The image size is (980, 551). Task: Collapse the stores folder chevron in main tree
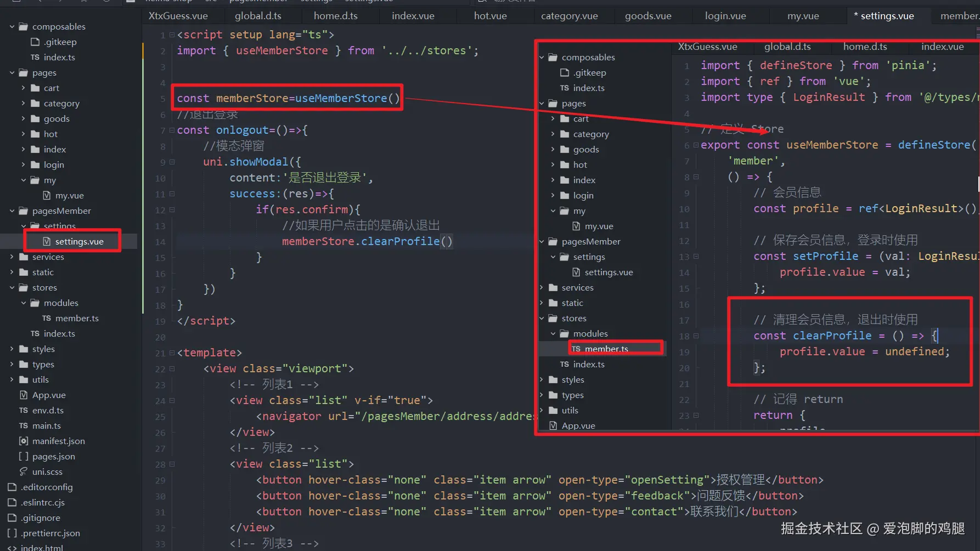coord(12,287)
